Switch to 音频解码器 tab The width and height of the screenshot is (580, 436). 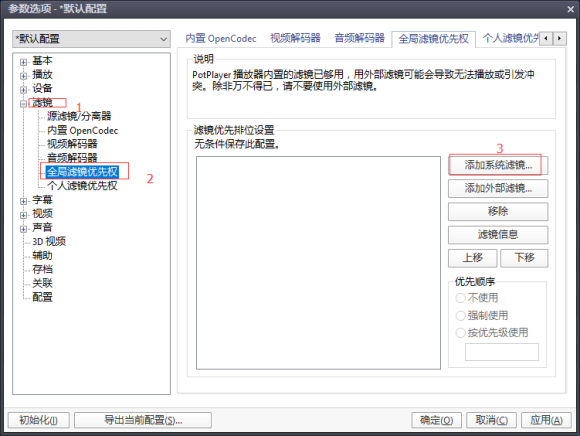click(x=360, y=38)
